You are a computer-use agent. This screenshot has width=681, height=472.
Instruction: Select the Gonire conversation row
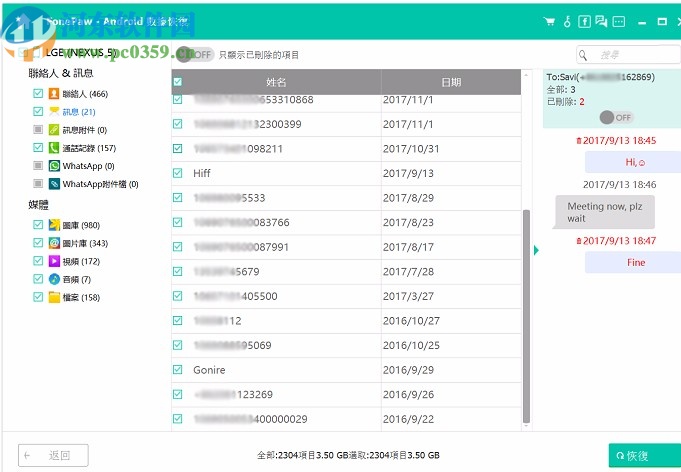(x=346, y=370)
